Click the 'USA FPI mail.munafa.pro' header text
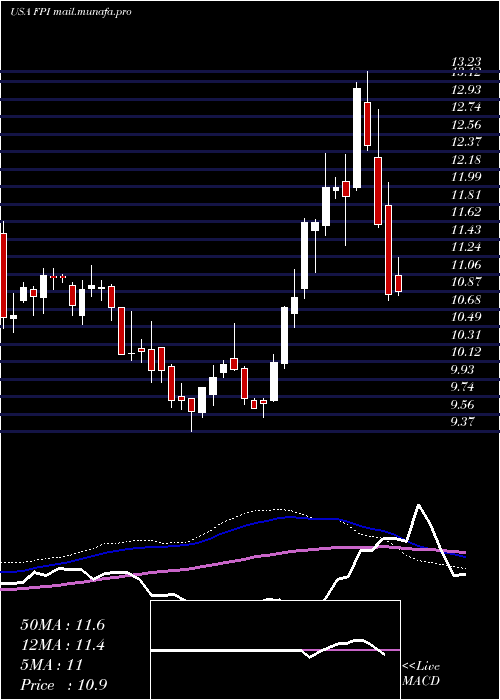Viewport: 500px width, 700px height. 71,12
